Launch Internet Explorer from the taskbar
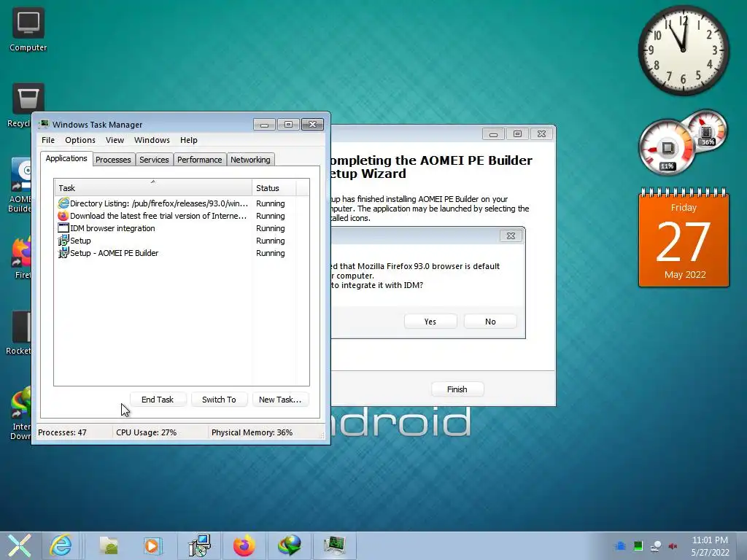 click(x=61, y=545)
